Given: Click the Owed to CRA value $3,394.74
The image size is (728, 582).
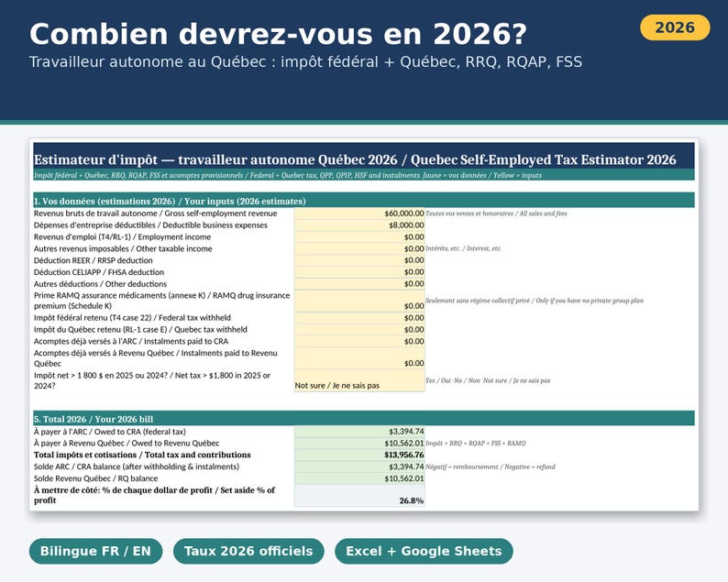Looking at the screenshot, I should [359, 432].
